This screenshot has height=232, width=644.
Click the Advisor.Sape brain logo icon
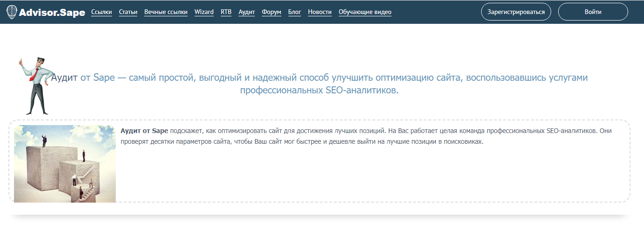pos(12,12)
